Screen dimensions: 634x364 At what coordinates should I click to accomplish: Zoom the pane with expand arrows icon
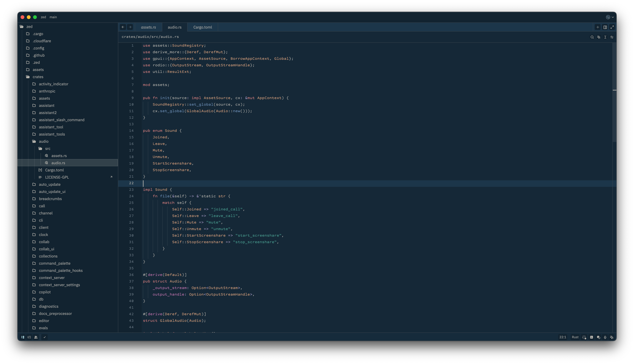point(612,27)
